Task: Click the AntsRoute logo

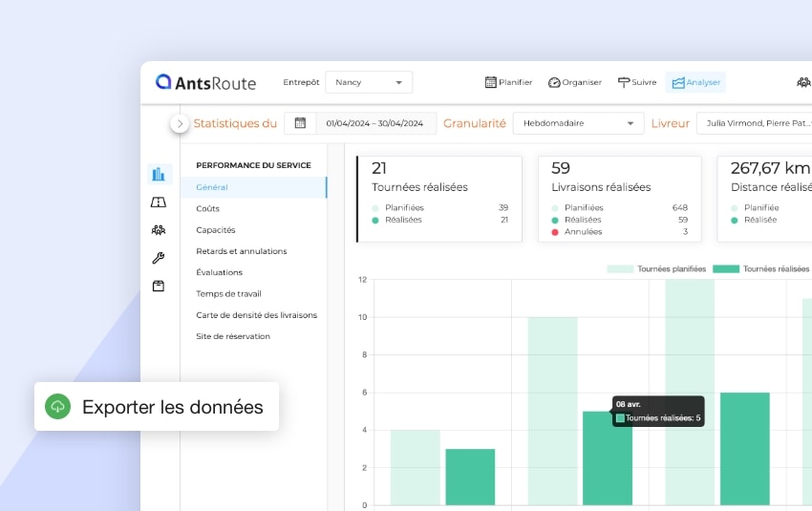Action: pos(206,82)
